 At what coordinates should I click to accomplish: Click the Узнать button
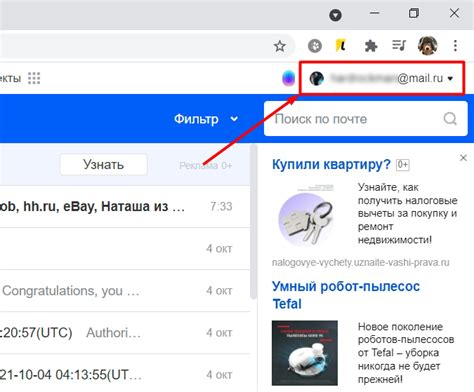(103, 164)
